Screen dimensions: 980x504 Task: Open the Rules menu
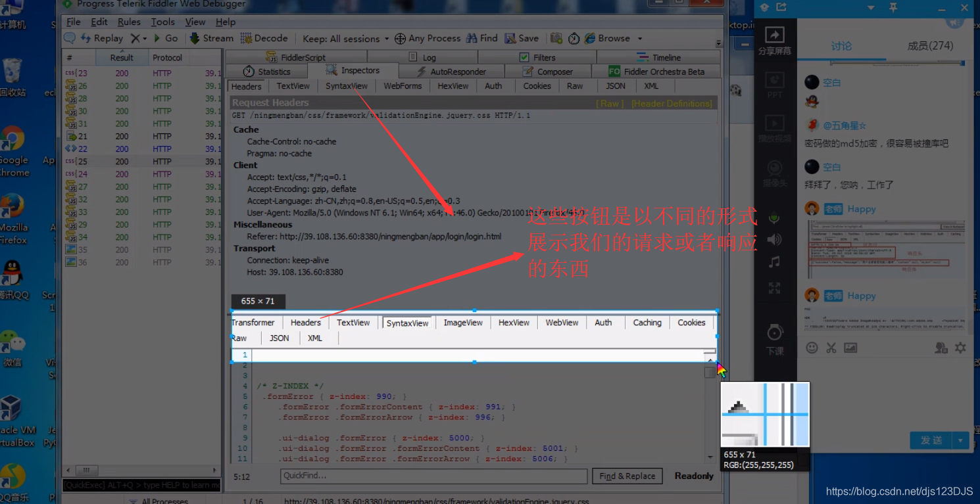click(129, 22)
